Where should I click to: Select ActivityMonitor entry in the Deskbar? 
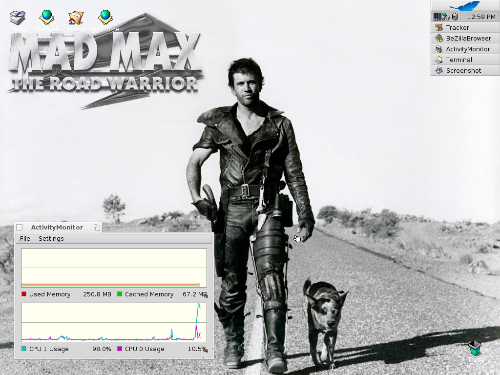pos(465,49)
